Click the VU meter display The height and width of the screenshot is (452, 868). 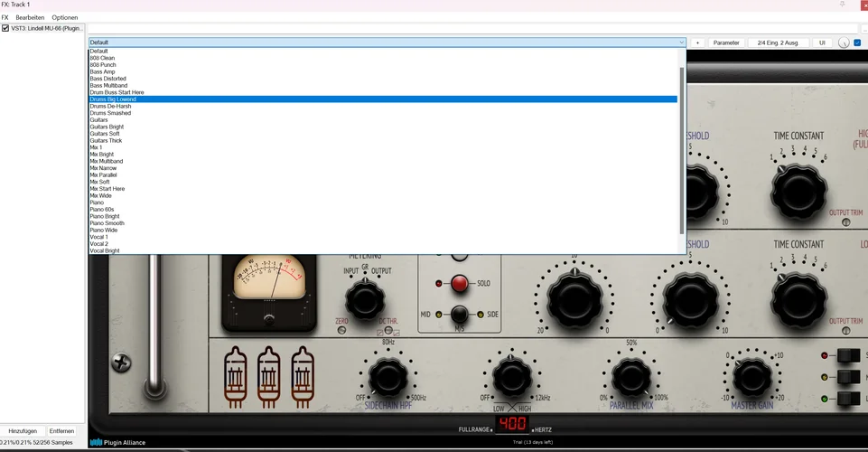[x=269, y=278]
